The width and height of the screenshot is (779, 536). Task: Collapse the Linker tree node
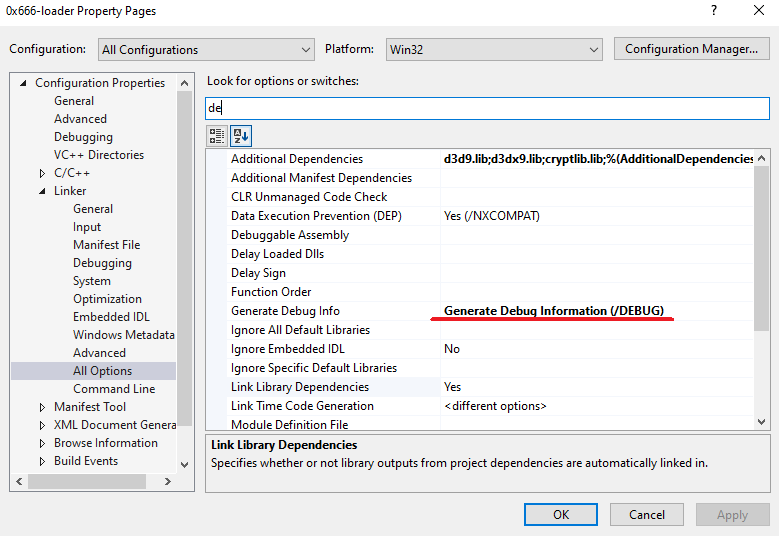tap(43, 191)
